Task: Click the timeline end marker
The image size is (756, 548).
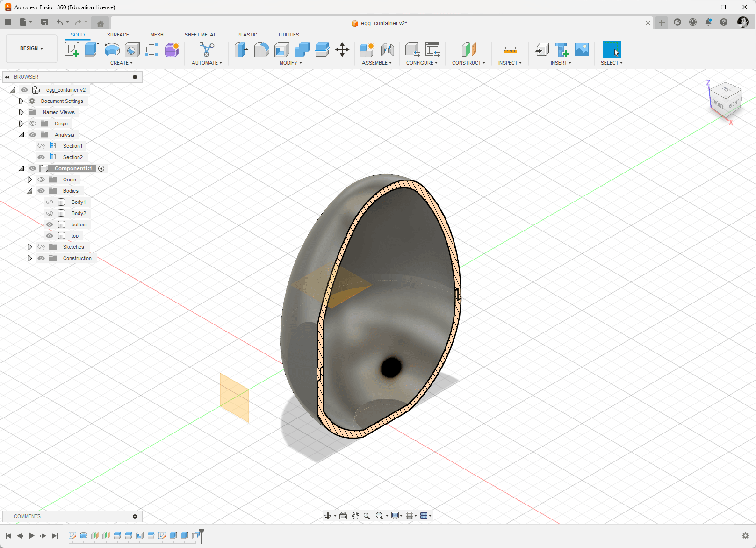Action: click(x=202, y=535)
